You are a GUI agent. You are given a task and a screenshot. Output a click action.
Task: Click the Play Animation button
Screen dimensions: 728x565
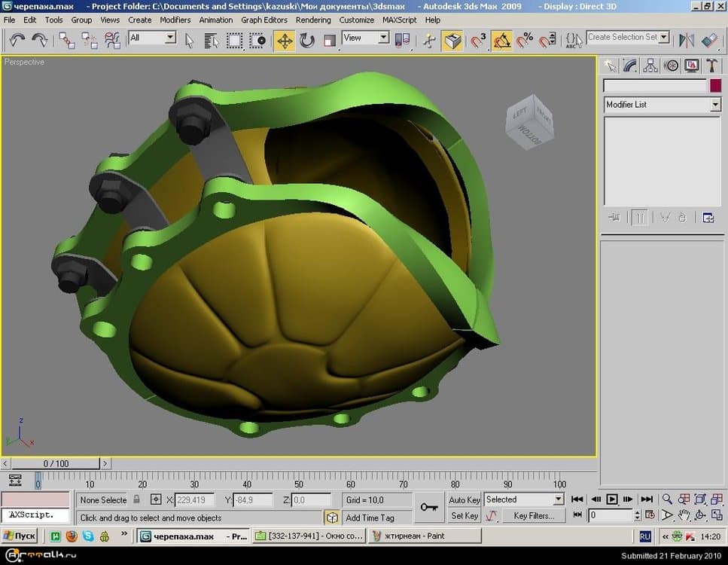pos(612,499)
